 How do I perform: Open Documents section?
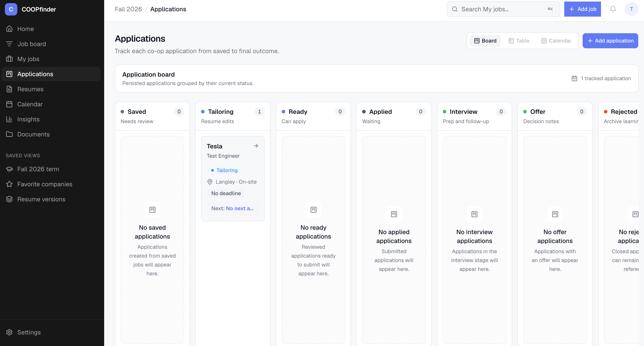click(x=51, y=134)
